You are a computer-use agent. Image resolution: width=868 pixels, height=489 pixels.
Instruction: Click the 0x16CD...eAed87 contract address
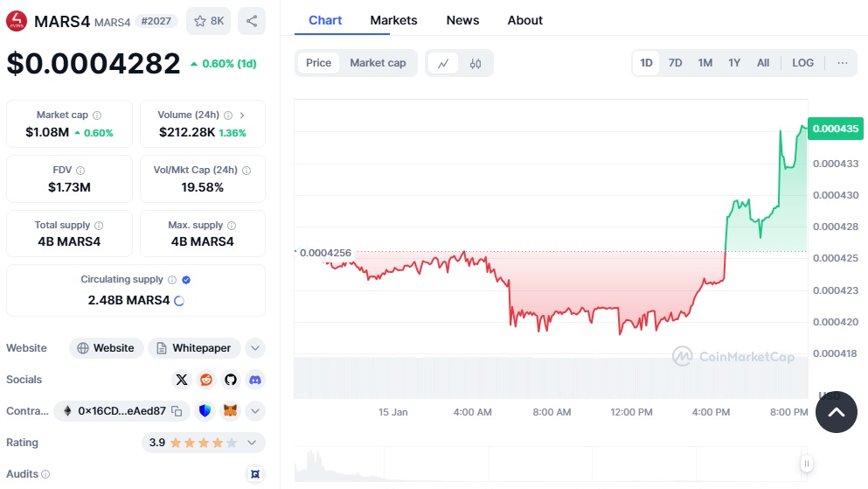pyautogui.click(x=122, y=411)
